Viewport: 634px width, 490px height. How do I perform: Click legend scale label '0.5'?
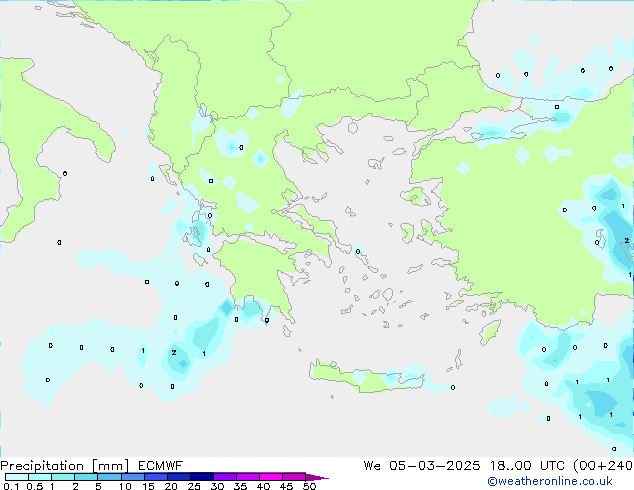pos(35,486)
